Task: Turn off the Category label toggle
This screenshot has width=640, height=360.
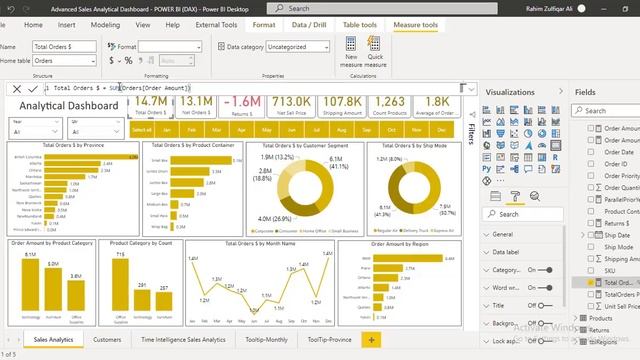Action: pos(545,270)
